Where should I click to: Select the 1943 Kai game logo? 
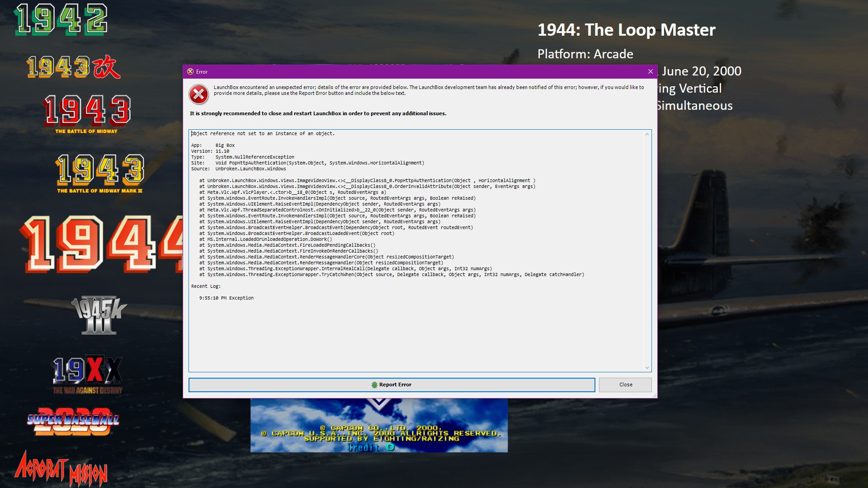click(74, 66)
